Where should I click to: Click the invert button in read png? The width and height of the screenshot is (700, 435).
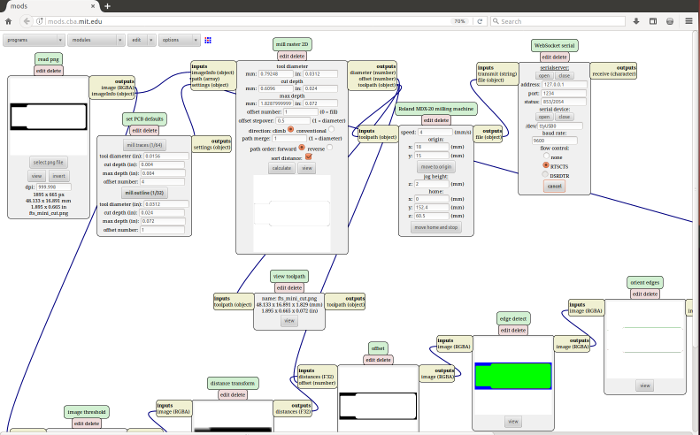coord(59,176)
